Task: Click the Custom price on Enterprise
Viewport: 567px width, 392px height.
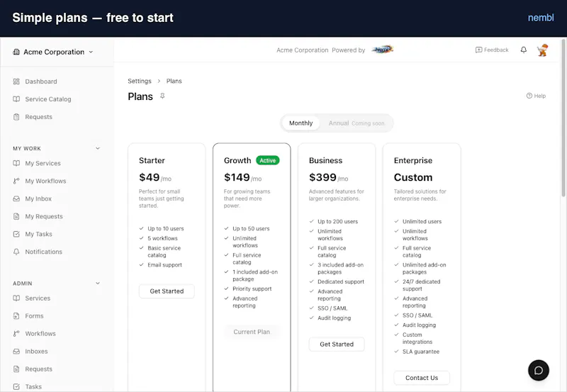Action: coord(413,177)
